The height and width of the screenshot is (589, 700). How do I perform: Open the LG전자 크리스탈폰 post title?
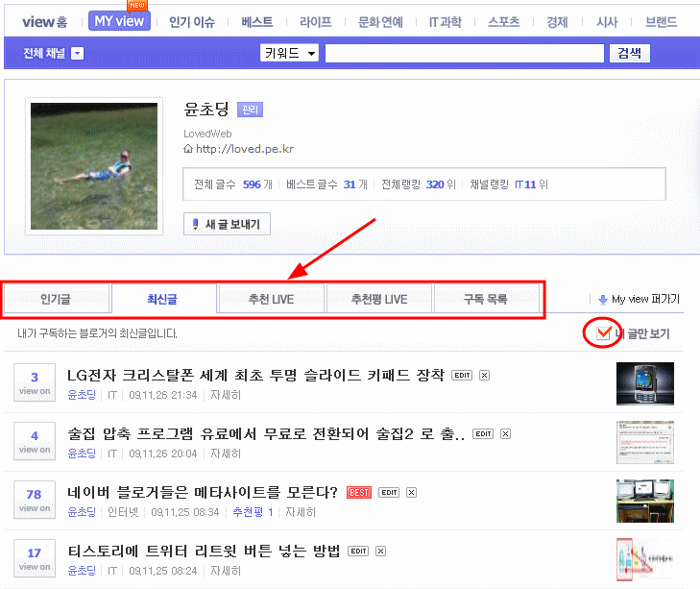click(x=255, y=375)
